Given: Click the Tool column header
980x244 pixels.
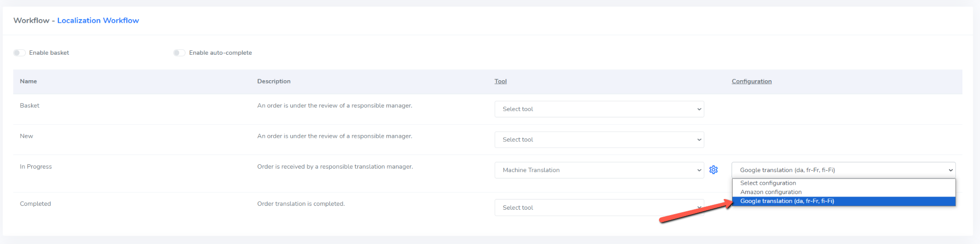Looking at the screenshot, I should click(500, 81).
